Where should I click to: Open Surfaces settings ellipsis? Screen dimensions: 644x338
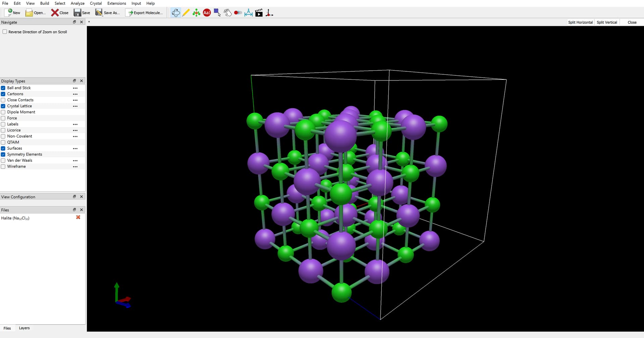click(75, 148)
